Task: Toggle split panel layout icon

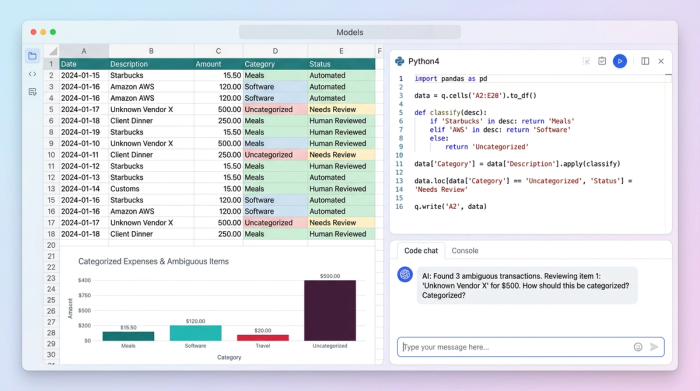Action: coord(645,61)
